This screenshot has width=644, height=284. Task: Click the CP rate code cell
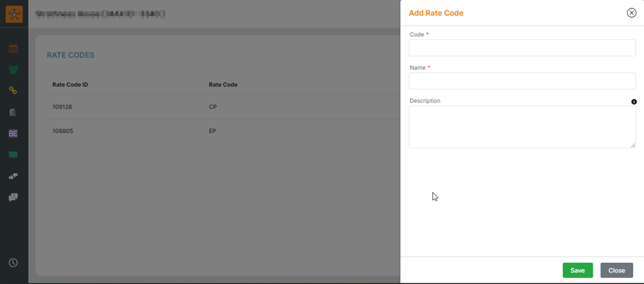click(213, 107)
